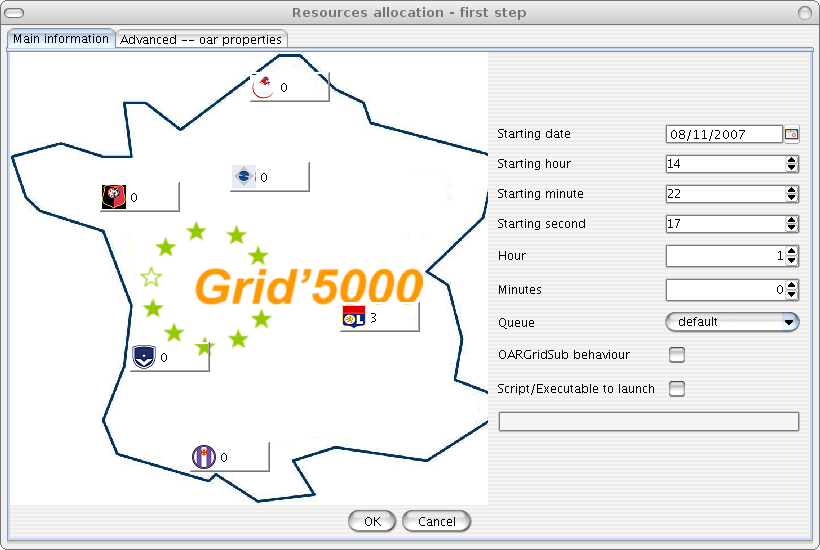Decrease the Starting minute value
The height and width of the screenshot is (550, 820).
point(792,198)
